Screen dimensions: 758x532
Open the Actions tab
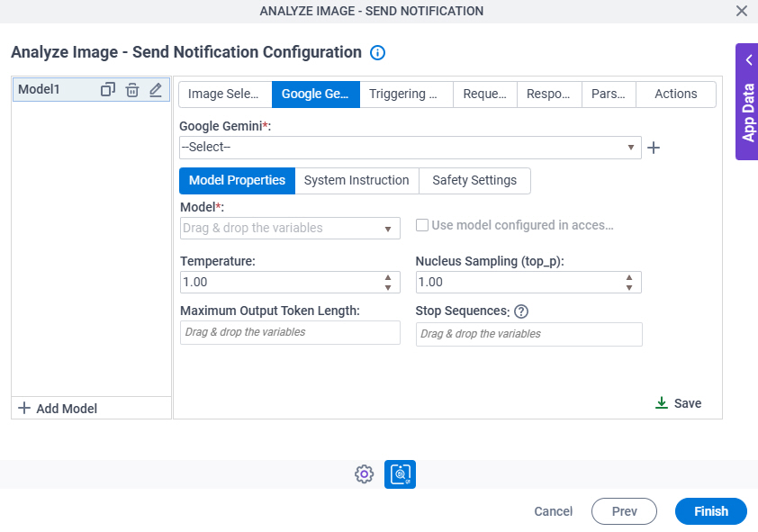click(x=676, y=95)
